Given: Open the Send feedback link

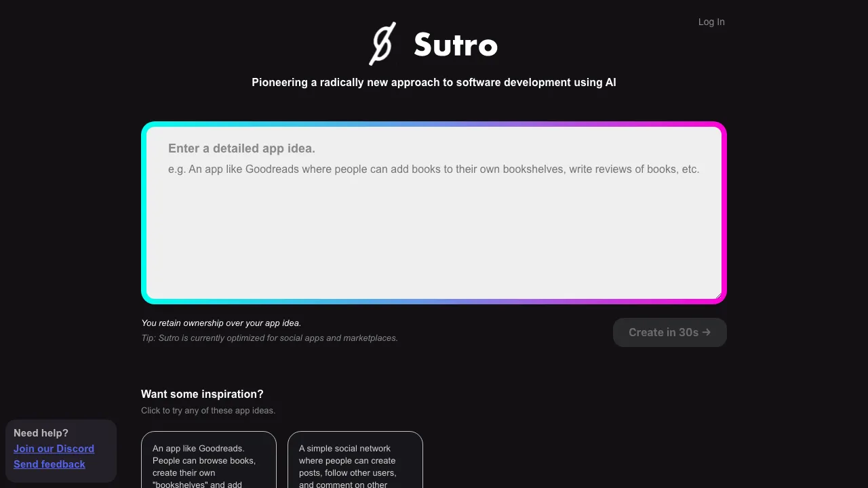Looking at the screenshot, I should 50,464.
